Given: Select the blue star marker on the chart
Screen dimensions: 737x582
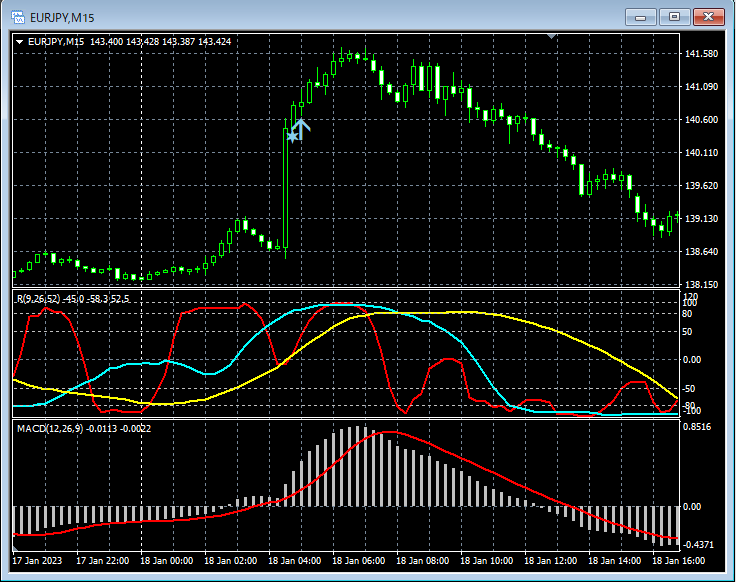Looking at the screenshot, I should 292,135.
